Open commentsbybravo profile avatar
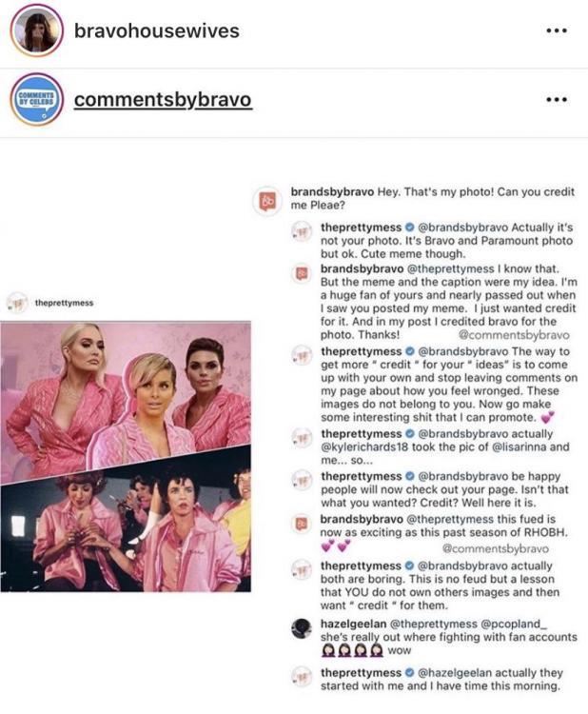 point(36,99)
